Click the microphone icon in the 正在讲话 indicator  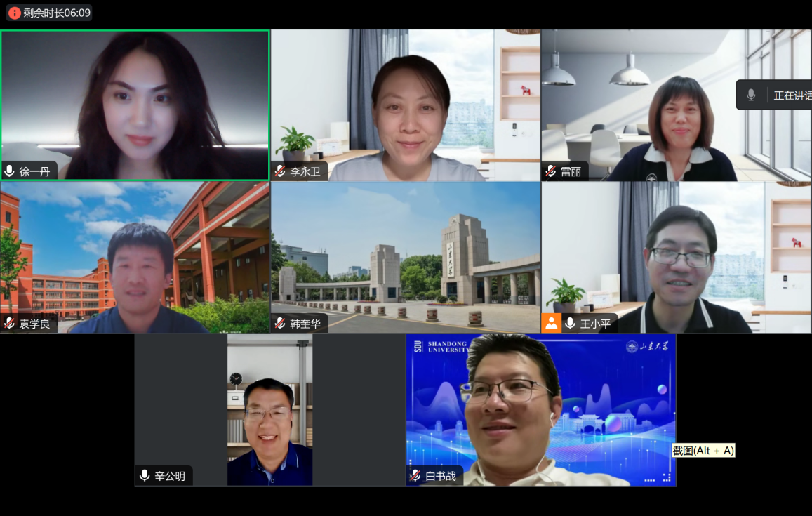751,95
